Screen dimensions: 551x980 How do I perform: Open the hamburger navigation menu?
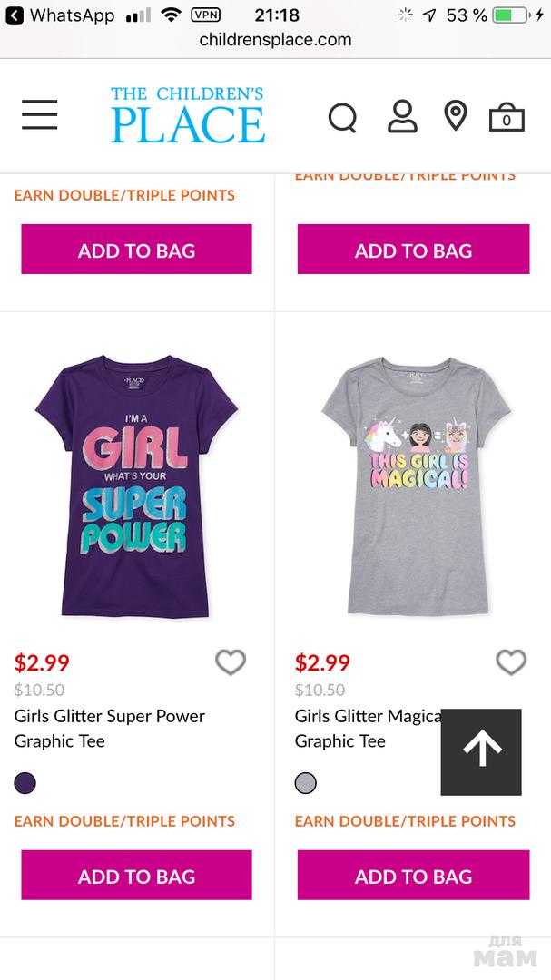tap(40, 115)
